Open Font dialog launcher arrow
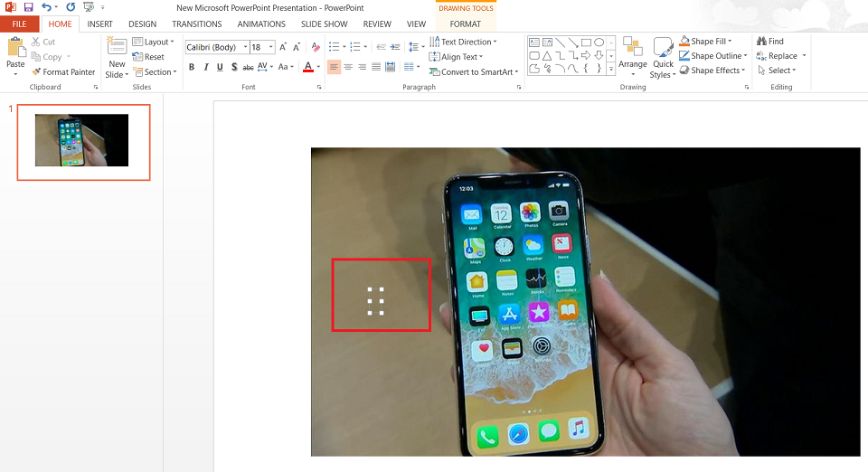The width and height of the screenshot is (868, 472). tap(319, 88)
